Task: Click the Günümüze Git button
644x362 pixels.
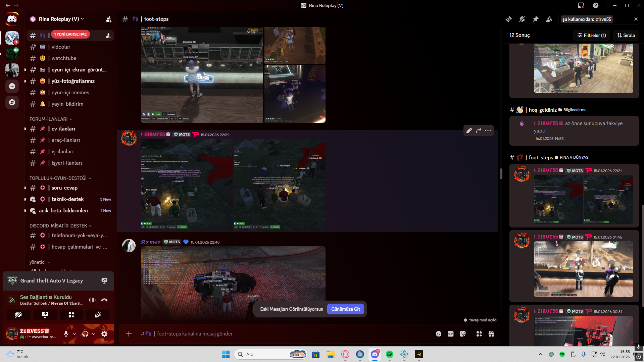Action: point(346,309)
